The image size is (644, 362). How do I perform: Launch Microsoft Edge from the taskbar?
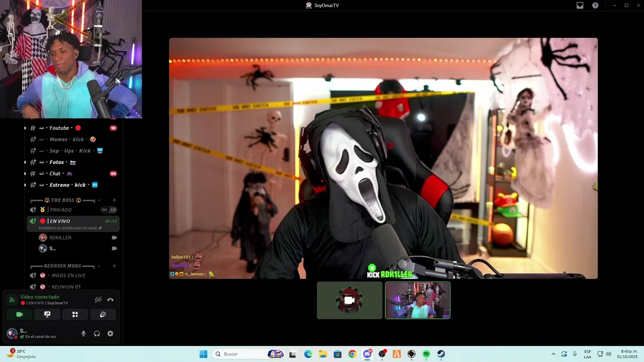[x=308, y=354]
